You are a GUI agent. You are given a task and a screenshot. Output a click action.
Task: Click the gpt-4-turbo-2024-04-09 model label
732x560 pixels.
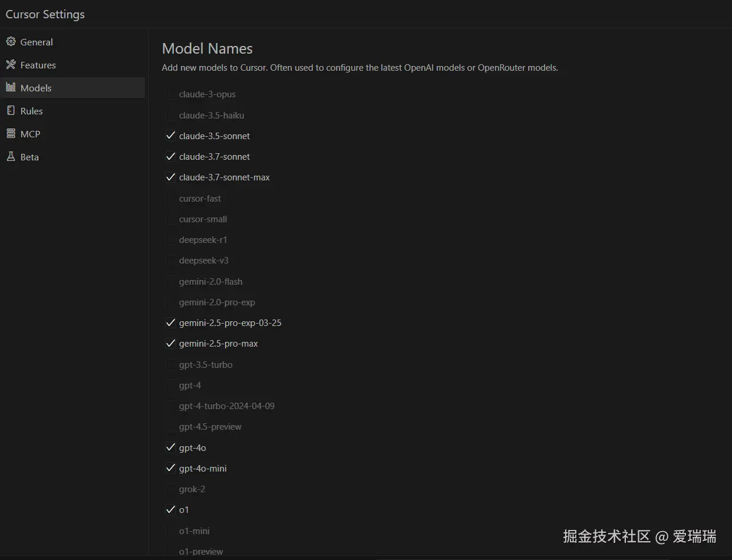click(x=226, y=406)
